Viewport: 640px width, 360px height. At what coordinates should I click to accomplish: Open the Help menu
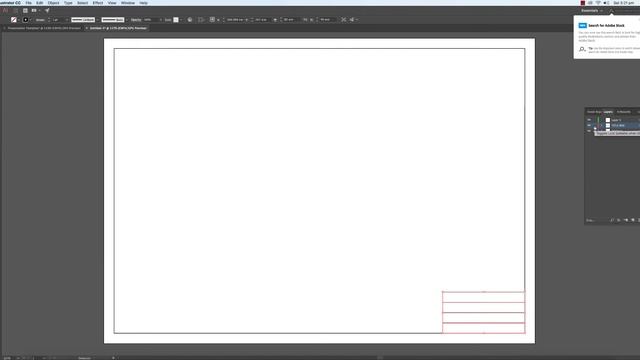[x=143, y=3]
